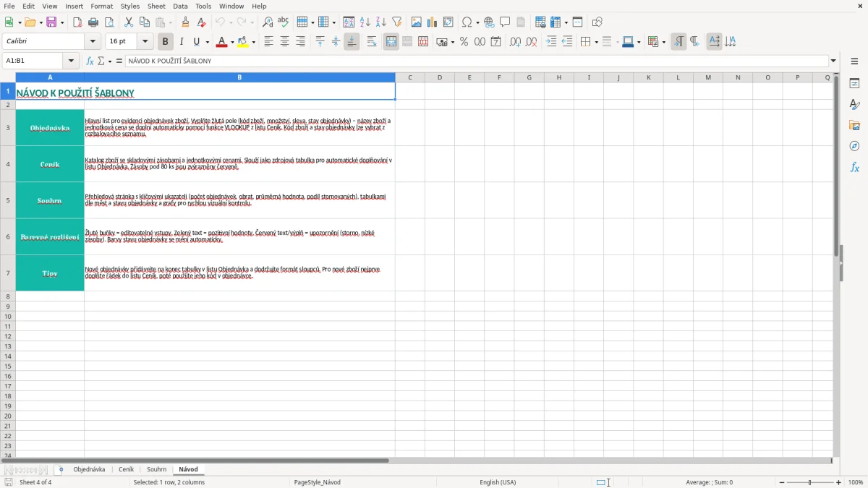Expand the 16 pt font size dropdown
The image size is (868, 488).
[x=145, y=42]
